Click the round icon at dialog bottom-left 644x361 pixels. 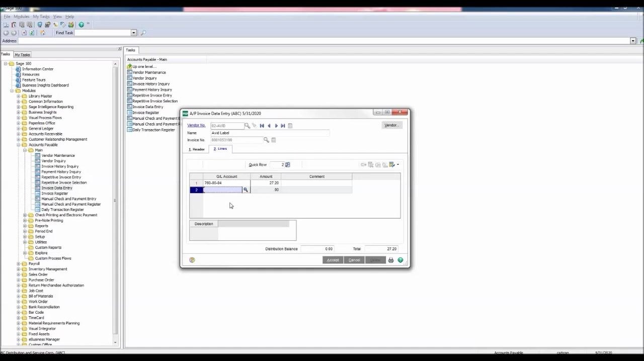click(x=192, y=260)
